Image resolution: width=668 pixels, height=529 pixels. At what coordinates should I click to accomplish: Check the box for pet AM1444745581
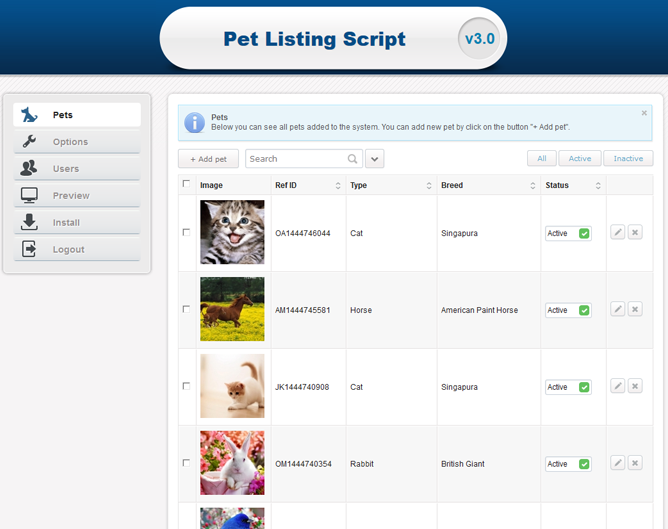pyautogui.click(x=186, y=309)
